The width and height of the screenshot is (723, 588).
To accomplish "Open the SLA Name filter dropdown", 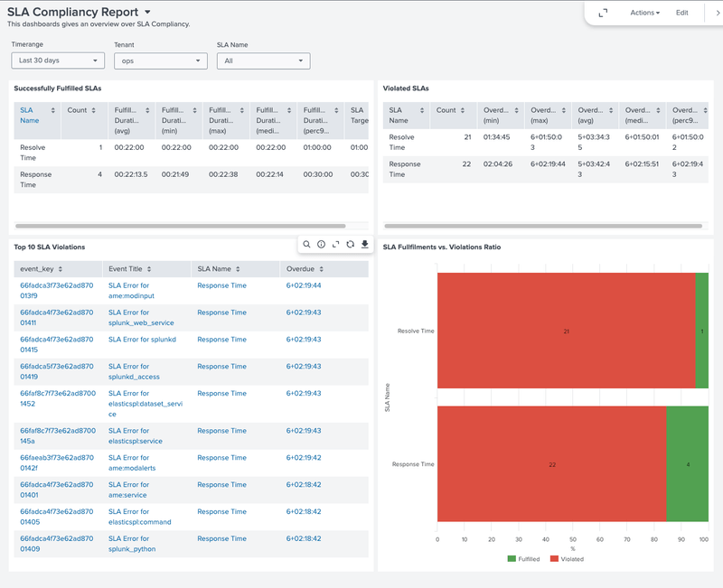I will [261, 60].
